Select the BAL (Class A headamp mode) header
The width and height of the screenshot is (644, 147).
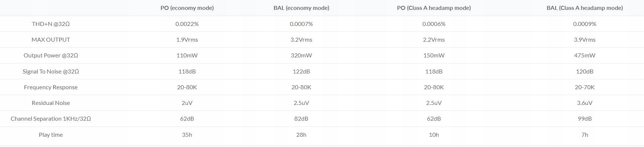tap(585, 8)
